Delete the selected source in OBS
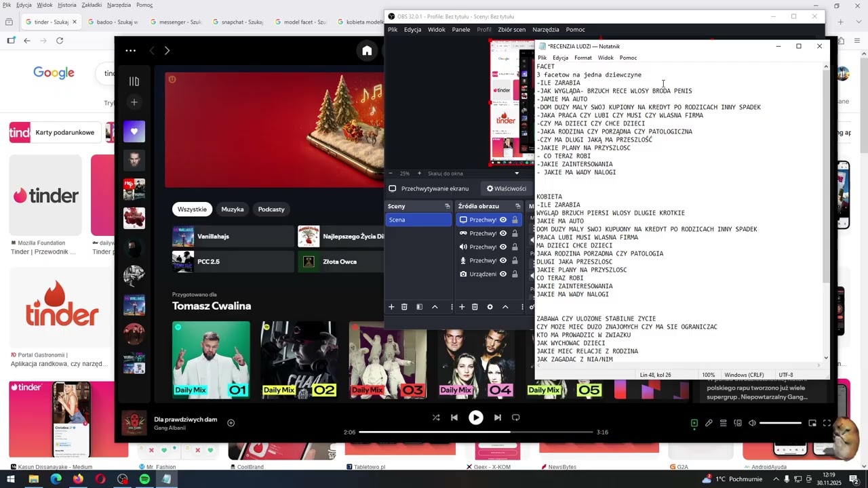This screenshot has height=488, width=868. 475,307
